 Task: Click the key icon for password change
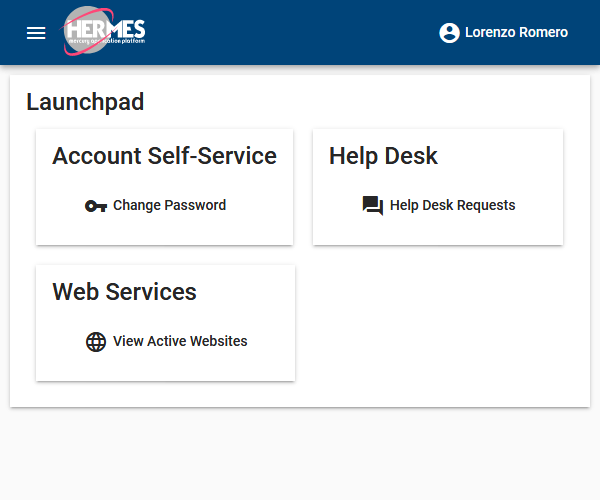click(x=96, y=206)
